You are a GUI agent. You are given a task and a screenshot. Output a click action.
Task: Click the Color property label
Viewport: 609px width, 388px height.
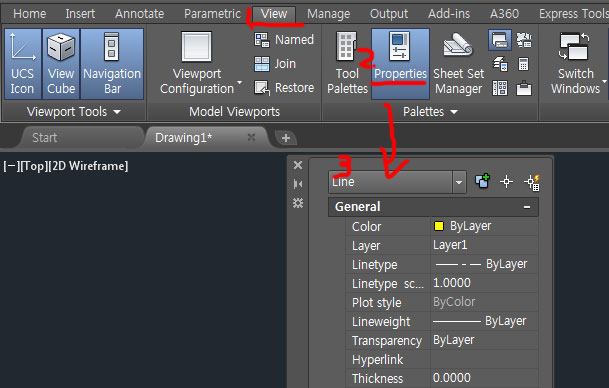point(366,226)
